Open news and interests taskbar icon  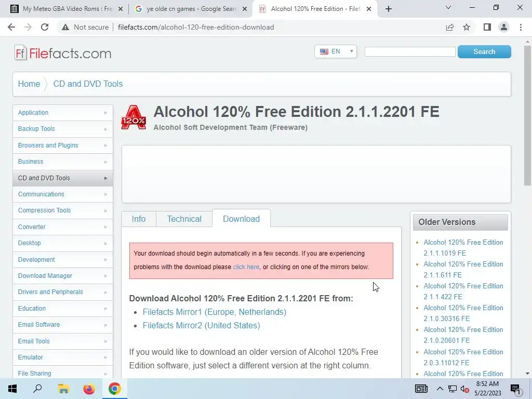coord(421,389)
